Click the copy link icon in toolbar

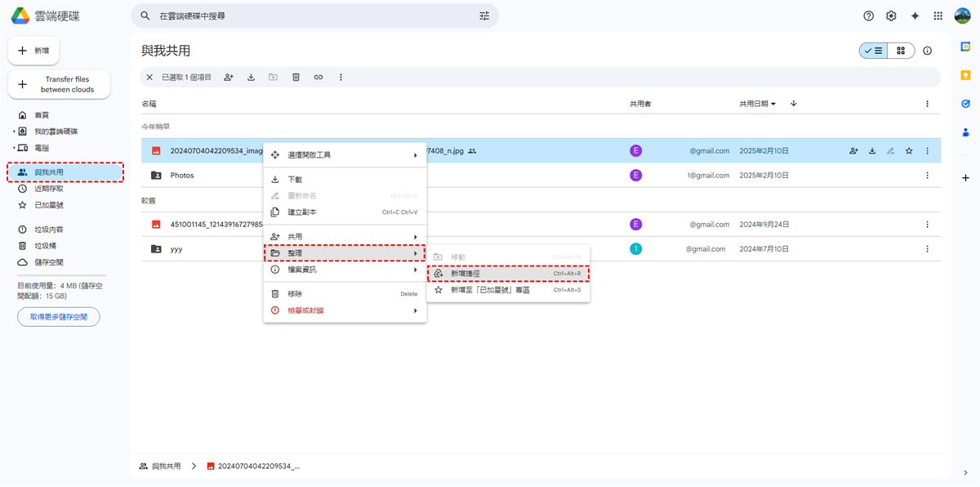[318, 77]
